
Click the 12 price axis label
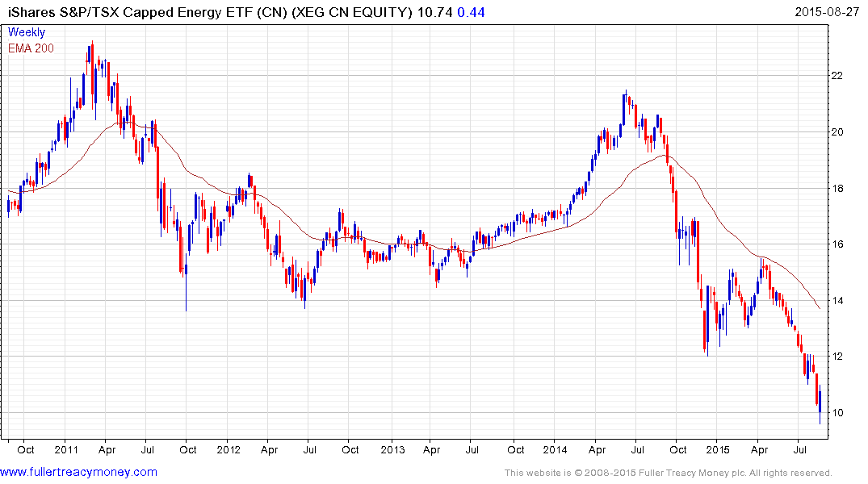point(837,357)
